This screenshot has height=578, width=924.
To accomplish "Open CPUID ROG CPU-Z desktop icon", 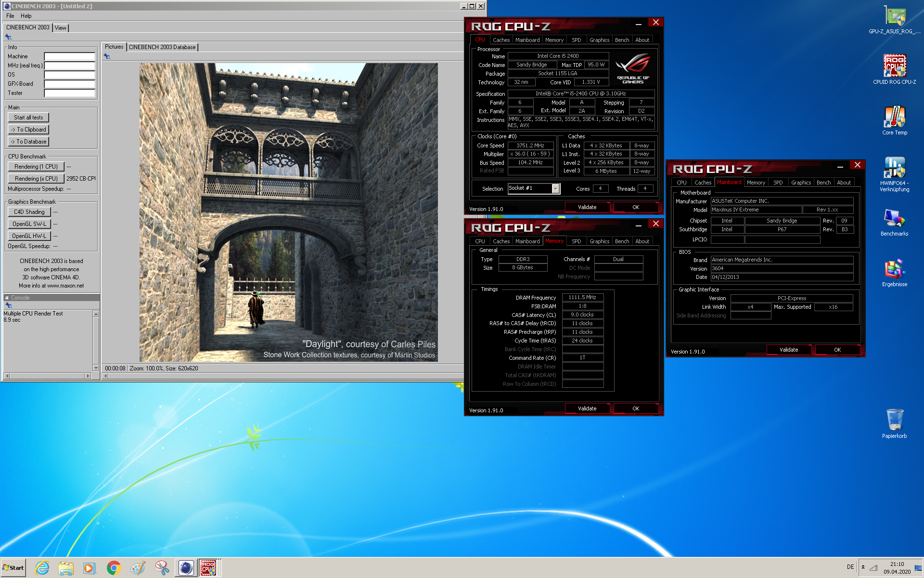I will click(x=894, y=69).
